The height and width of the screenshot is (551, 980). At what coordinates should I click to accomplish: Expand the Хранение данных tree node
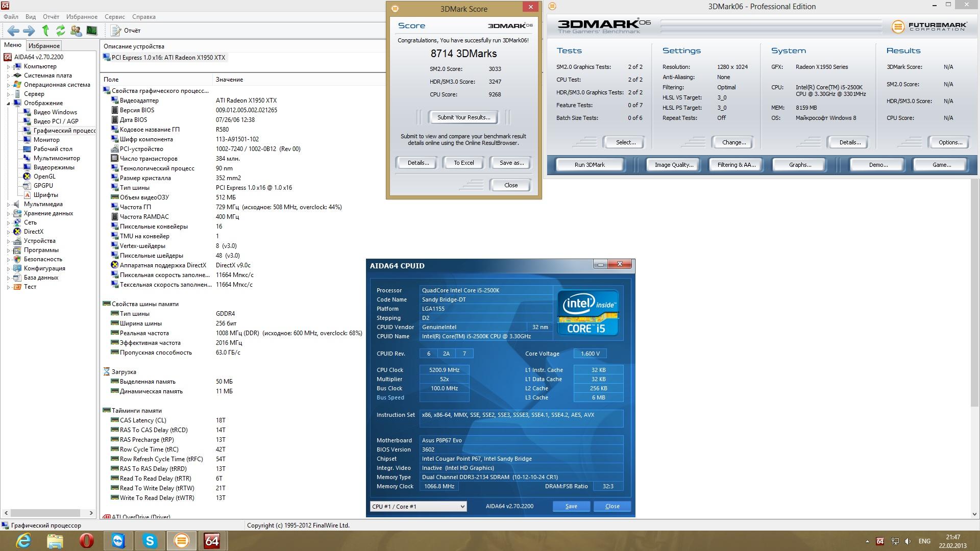(x=9, y=213)
